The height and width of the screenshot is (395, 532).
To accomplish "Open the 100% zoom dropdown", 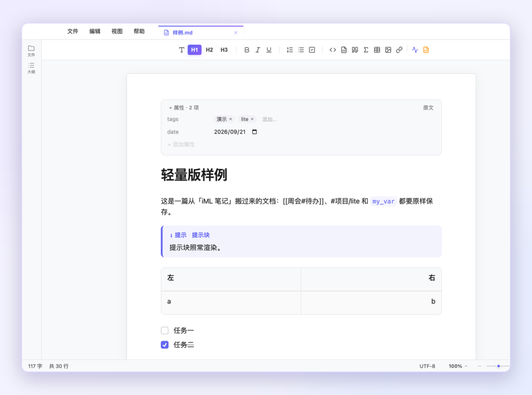I will [x=458, y=366].
